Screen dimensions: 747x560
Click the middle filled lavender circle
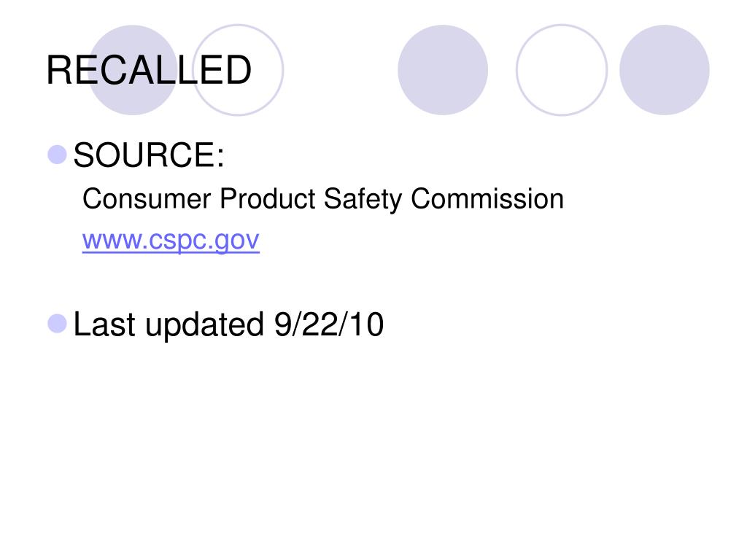[443, 70]
